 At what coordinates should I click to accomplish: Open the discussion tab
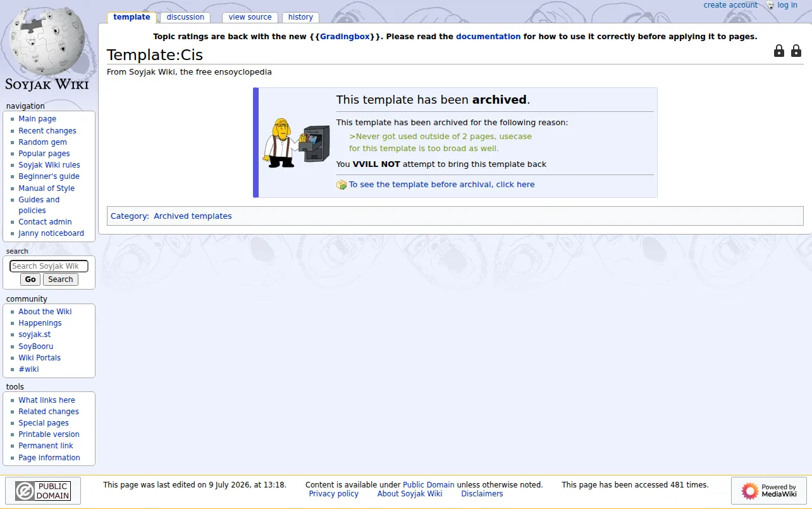[185, 17]
